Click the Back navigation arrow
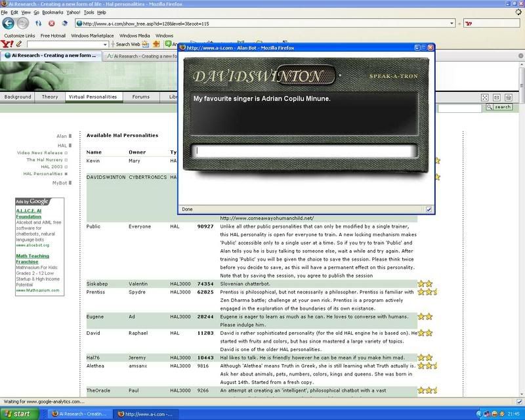525x420 pixels. point(8,24)
